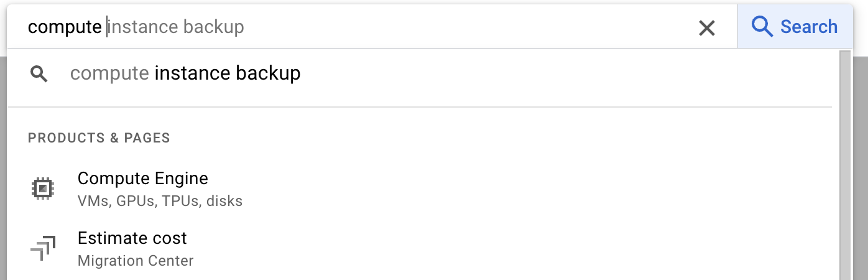
Task: Click gray "compute" word in suggestion row
Action: tap(109, 74)
